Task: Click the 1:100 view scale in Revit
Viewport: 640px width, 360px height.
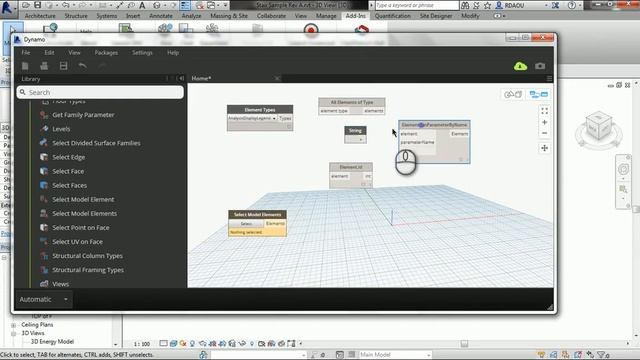Action: point(142,344)
